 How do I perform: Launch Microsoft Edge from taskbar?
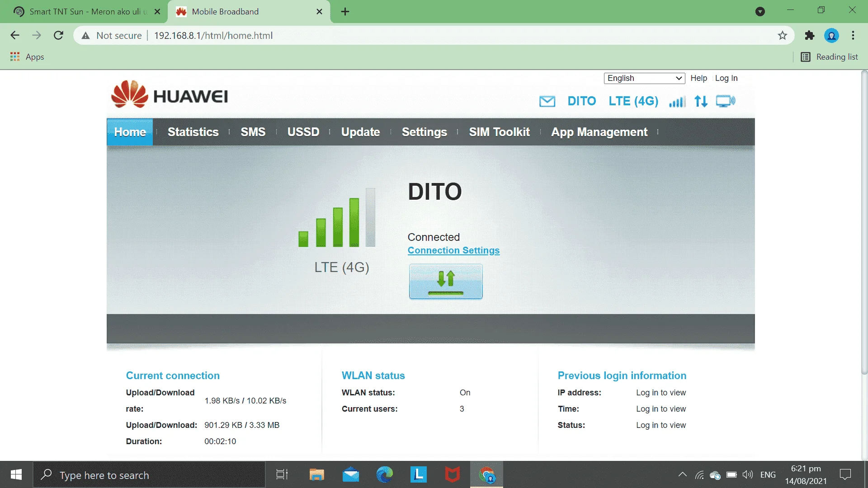(385, 475)
